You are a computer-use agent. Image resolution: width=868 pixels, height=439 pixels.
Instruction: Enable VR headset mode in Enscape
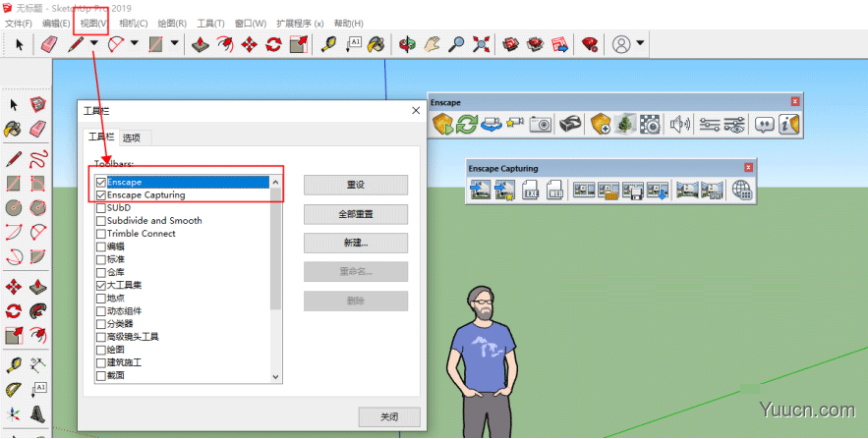tap(569, 124)
